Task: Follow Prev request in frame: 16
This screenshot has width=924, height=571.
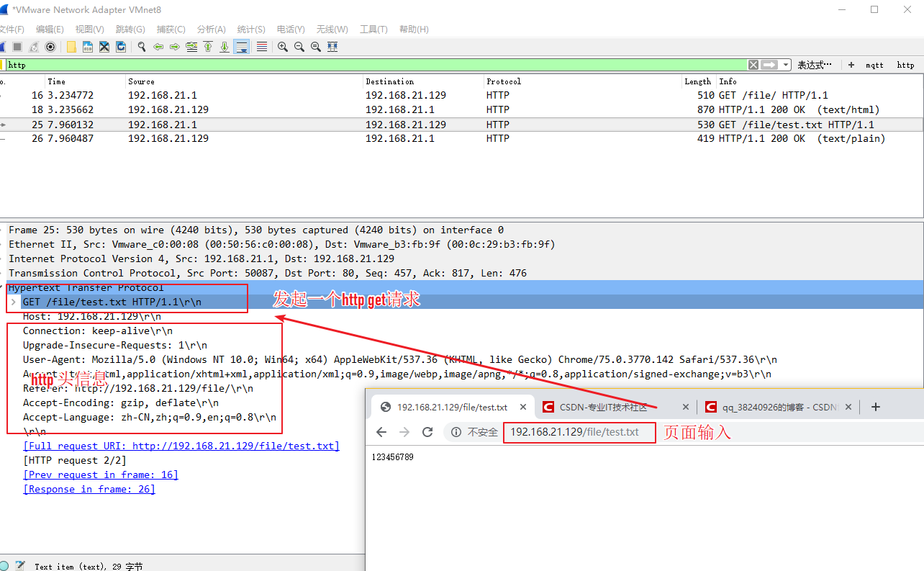Action: pos(101,475)
